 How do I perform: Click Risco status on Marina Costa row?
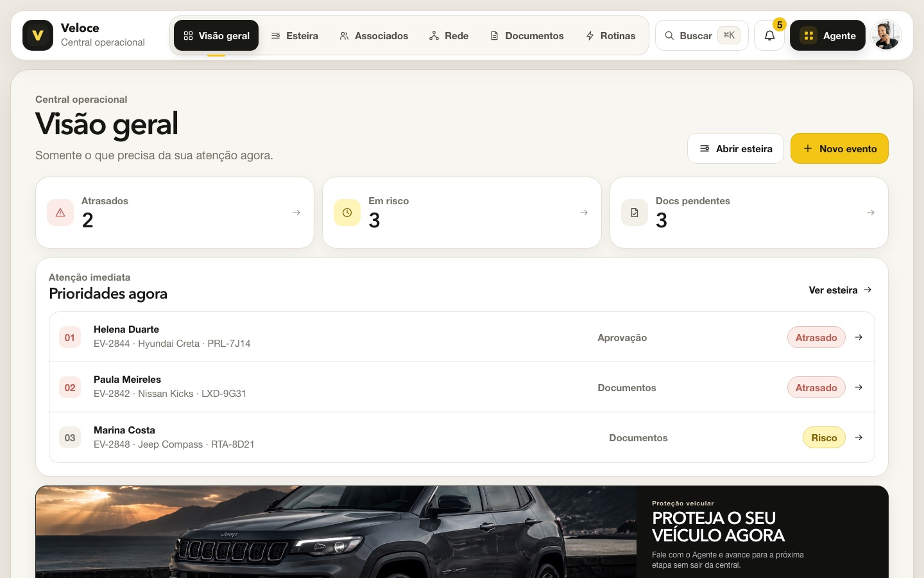[x=824, y=437]
